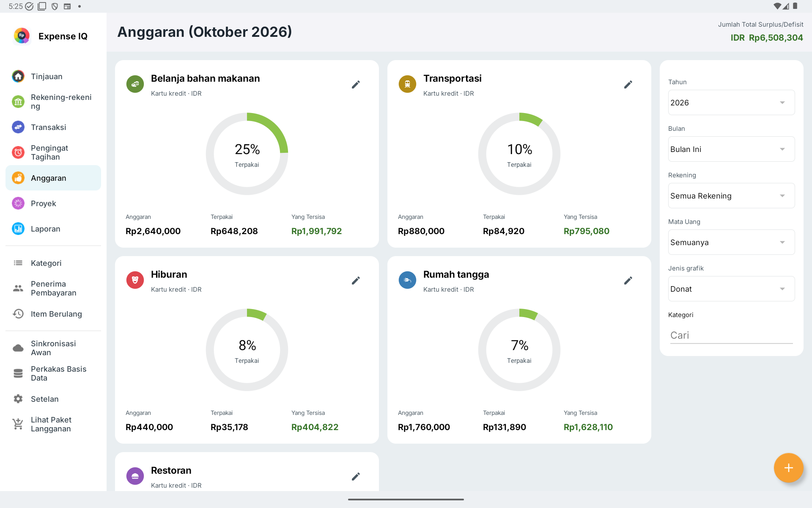Click the Rumah tangga category icon

pos(407,280)
